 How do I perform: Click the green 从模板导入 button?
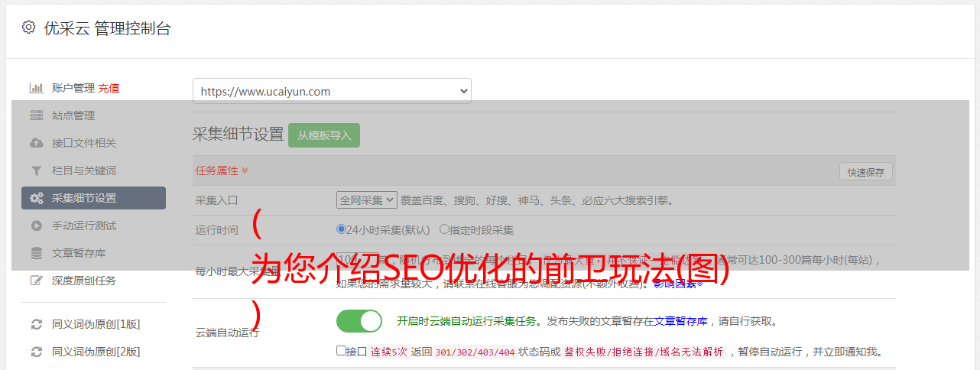point(324,135)
